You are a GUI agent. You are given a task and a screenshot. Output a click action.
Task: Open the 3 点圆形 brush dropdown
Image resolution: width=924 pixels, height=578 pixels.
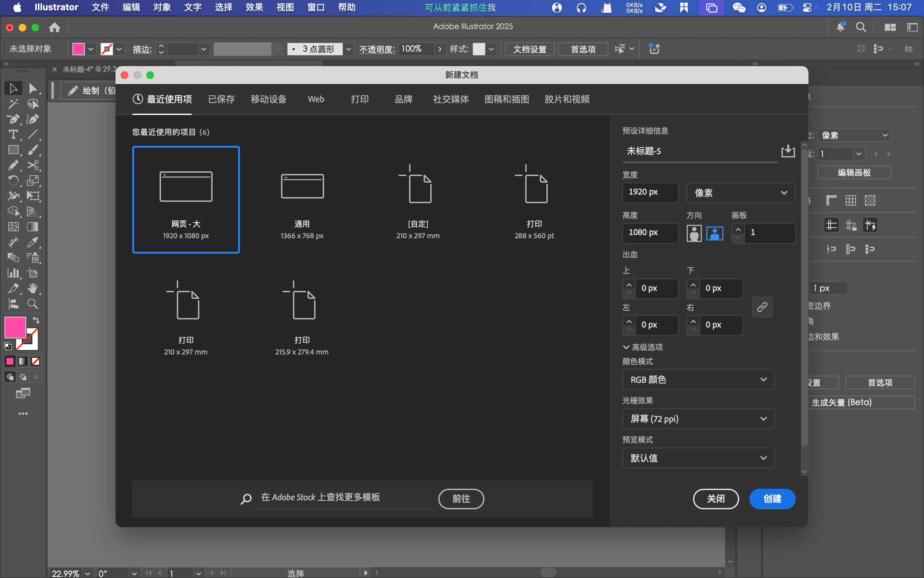point(349,49)
